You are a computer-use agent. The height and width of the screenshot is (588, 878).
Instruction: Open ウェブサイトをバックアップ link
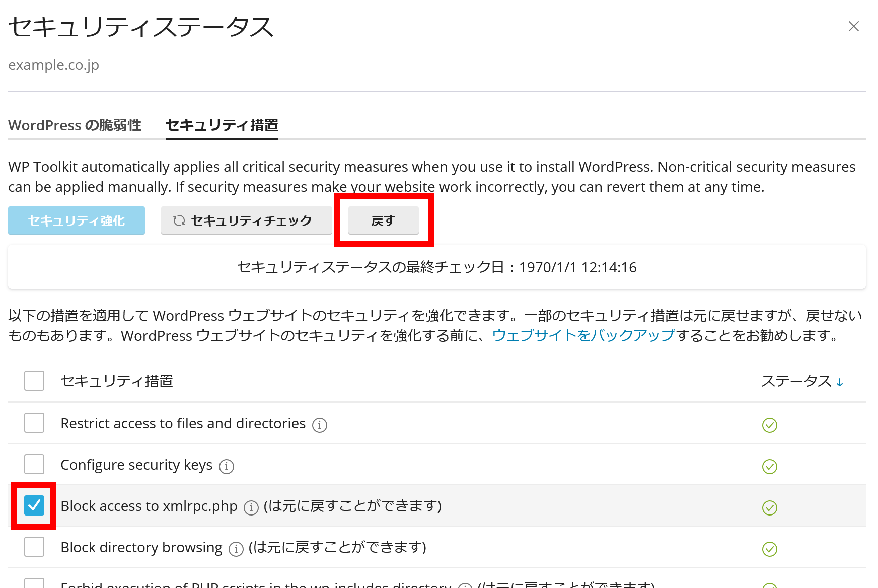coord(583,335)
